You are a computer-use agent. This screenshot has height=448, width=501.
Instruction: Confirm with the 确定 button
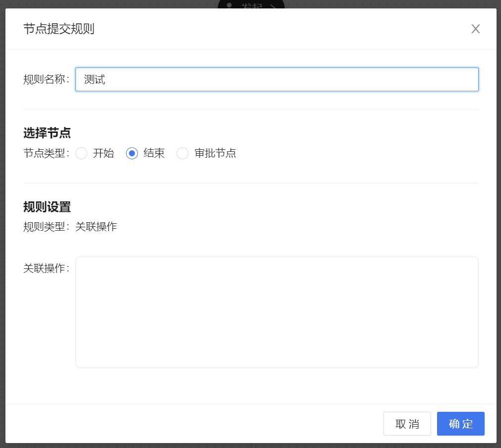coord(461,424)
